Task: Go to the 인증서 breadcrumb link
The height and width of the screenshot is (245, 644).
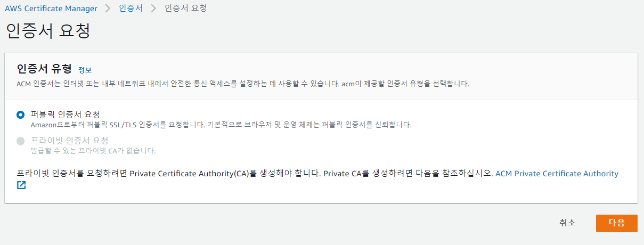Action: [129, 9]
